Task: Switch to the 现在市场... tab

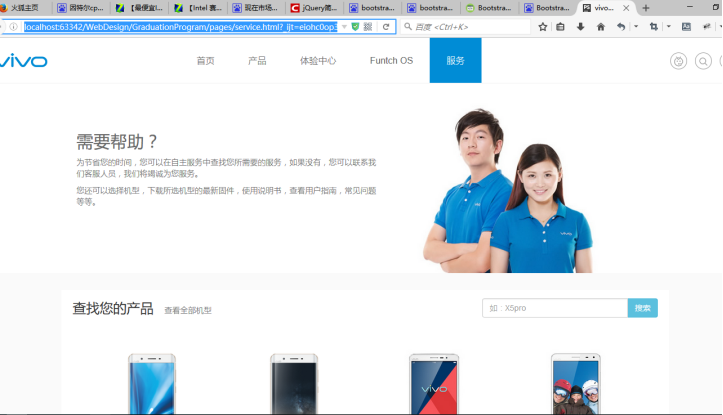Action: (256, 8)
